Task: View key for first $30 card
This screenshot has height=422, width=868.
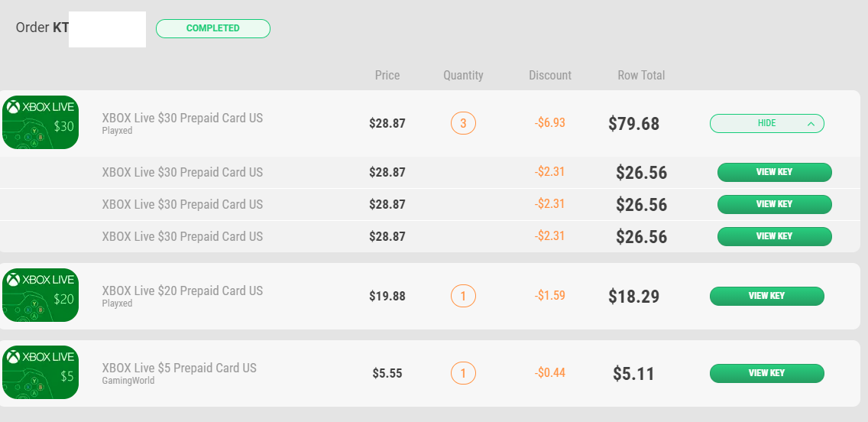Action: point(775,172)
